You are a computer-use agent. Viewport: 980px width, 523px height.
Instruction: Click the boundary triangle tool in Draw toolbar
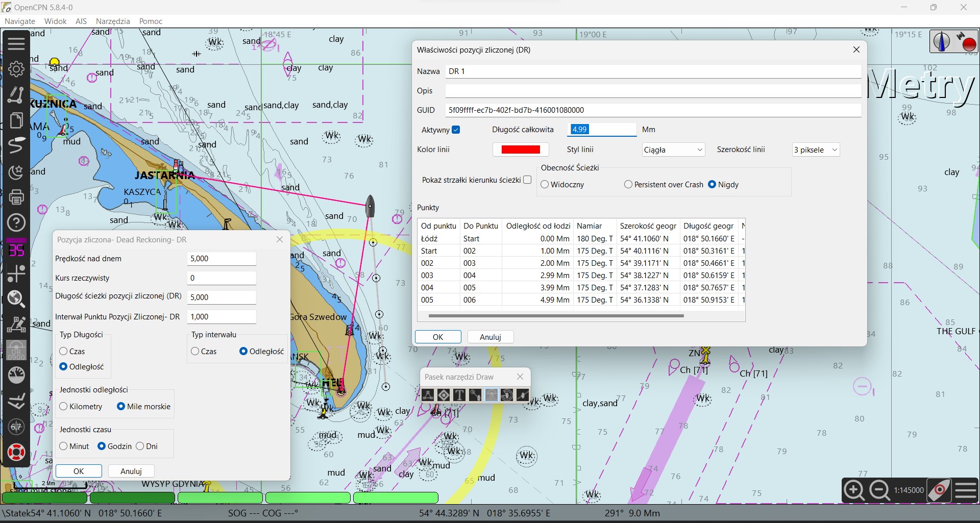(428, 394)
